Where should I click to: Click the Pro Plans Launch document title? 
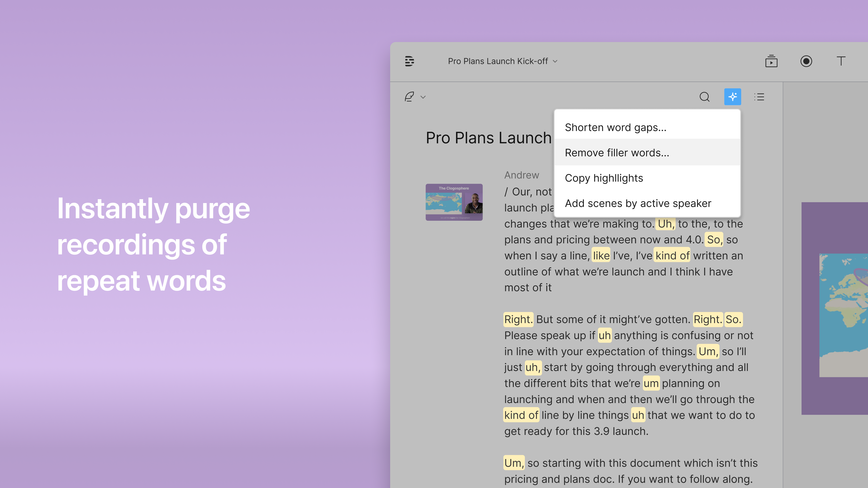pyautogui.click(x=488, y=138)
